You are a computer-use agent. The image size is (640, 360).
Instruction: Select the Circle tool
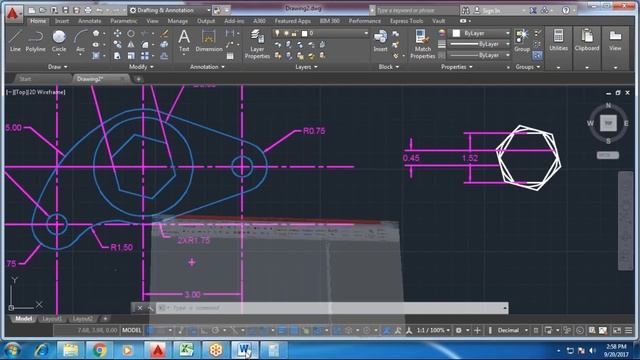point(59,41)
